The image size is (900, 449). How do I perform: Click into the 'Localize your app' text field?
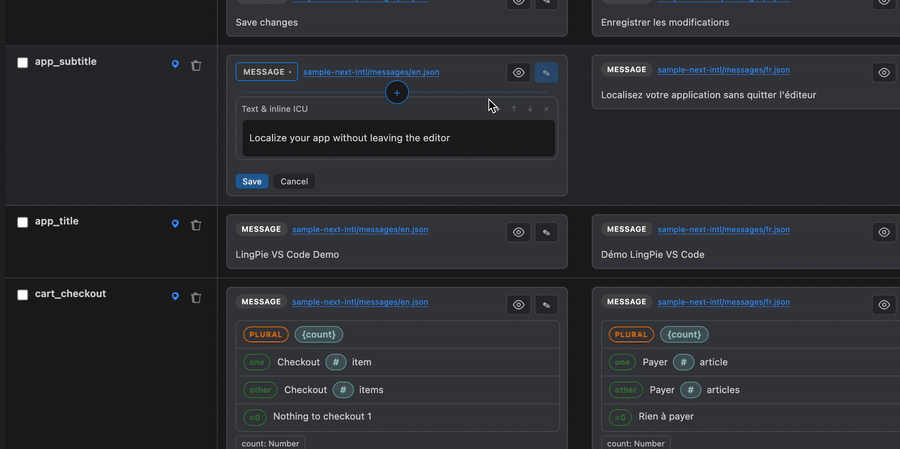[398, 138]
